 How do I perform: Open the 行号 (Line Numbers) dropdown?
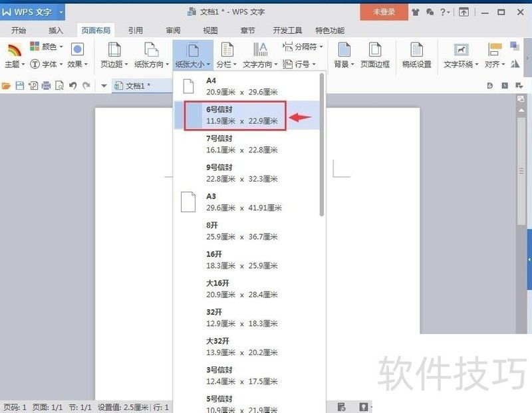[x=299, y=64]
